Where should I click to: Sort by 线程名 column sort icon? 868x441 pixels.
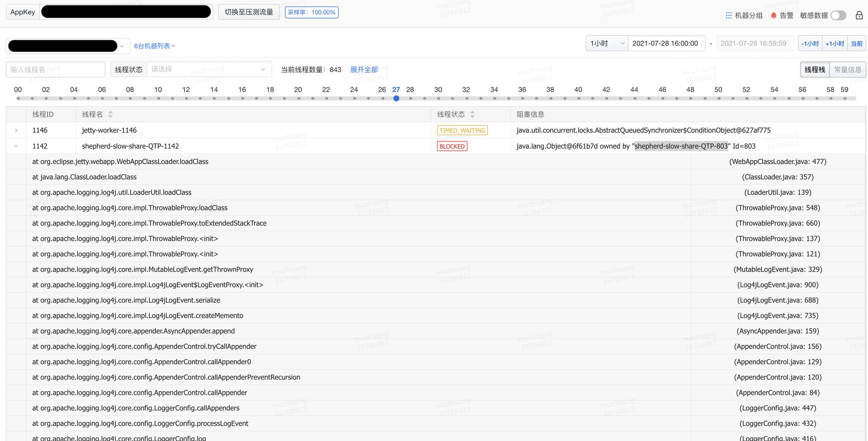(x=110, y=114)
